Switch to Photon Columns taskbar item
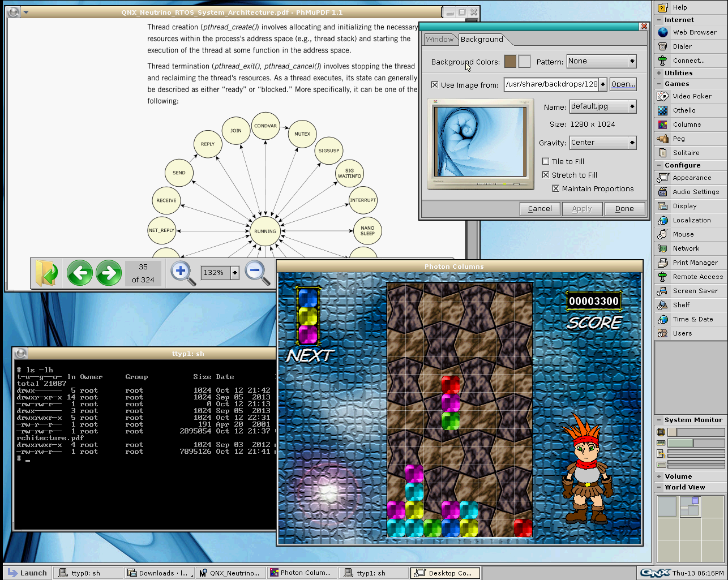The image size is (728, 580). click(x=302, y=573)
